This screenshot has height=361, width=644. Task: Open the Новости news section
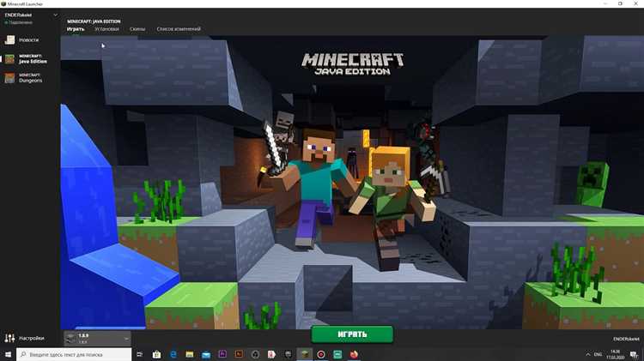pos(30,39)
